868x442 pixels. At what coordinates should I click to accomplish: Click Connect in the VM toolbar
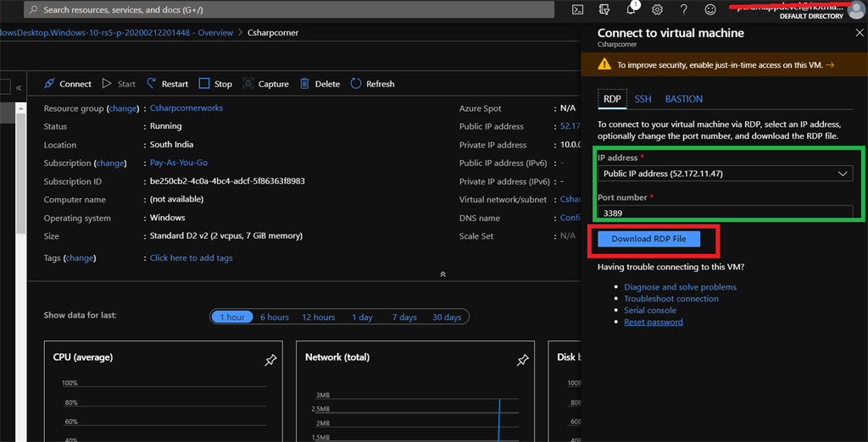pyautogui.click(x=68, y=84)
